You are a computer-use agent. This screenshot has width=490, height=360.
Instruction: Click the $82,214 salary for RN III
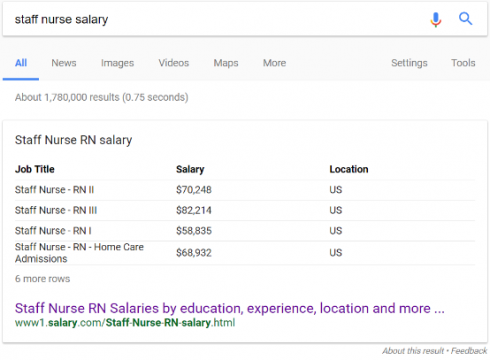(194, 210)
